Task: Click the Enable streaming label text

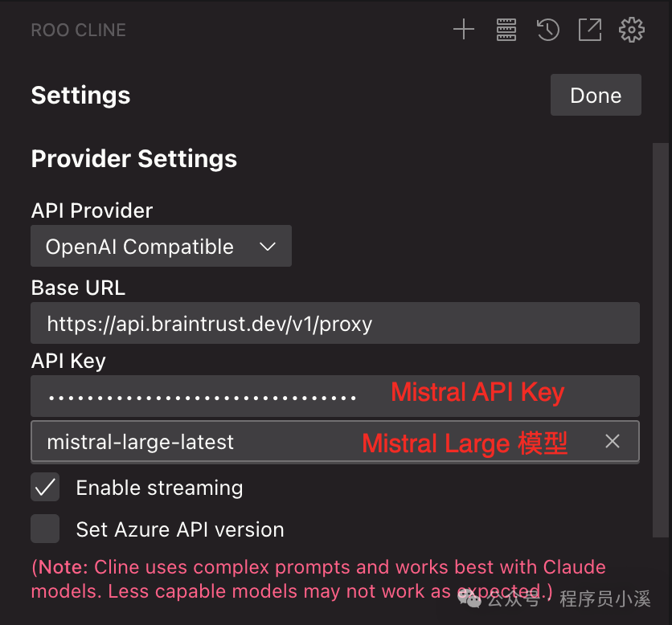Action: tap(159, 488)
